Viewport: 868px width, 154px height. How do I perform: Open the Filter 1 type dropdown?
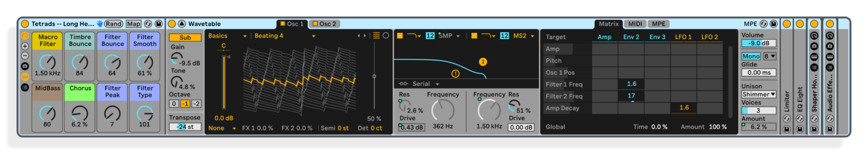tap(414, 36)
